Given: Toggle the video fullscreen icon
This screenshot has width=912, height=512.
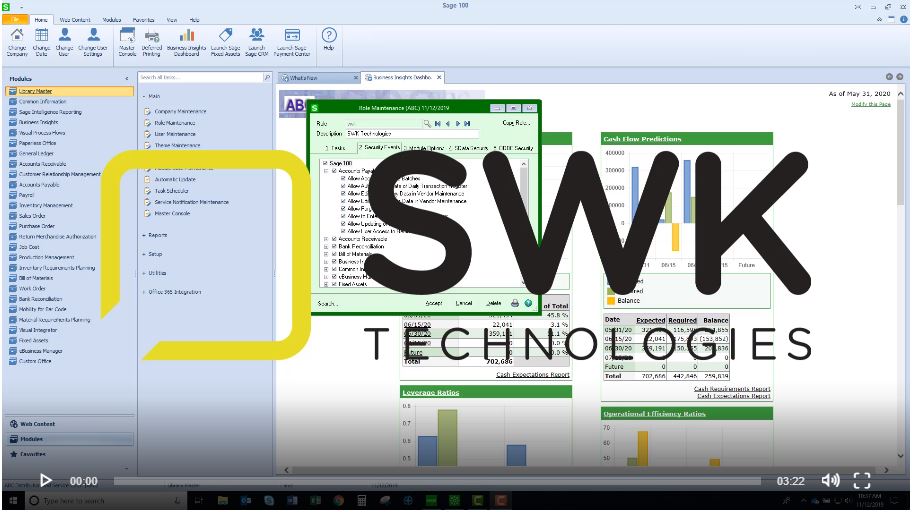Looking at the screenshot, I should coord(862,481).
